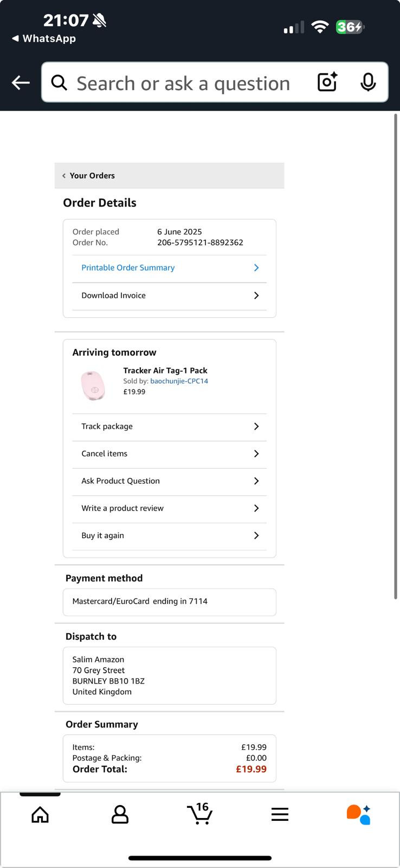Tap the magnifying glass search icon

(x=59, y=82)
